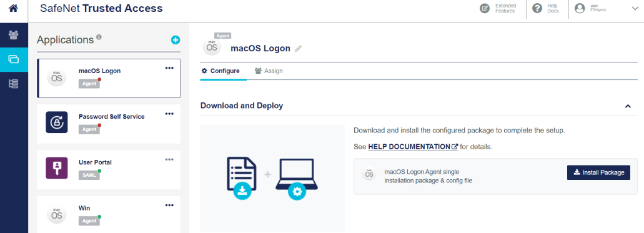Add a new application with the plus icon
The height and width of the screenshot is (233, 644).
pos(176,40)
